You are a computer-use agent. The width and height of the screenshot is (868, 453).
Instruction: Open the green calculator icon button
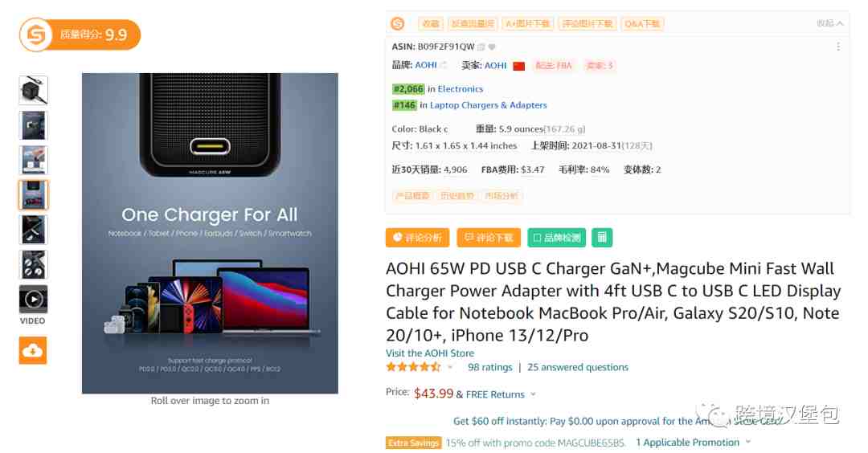(x=602, y=237)
